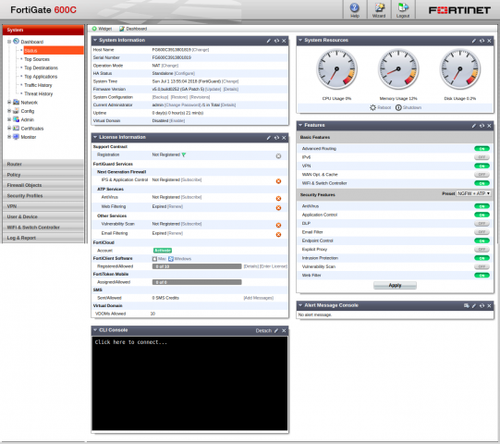Toggle the Endpoint Control switch

point(482,241)
